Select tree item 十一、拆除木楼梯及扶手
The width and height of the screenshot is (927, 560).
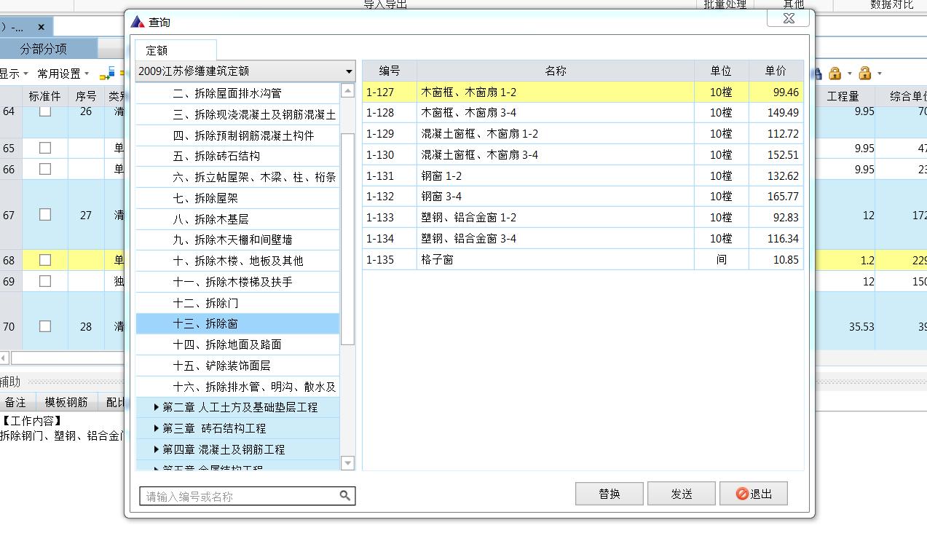point(237,281)
